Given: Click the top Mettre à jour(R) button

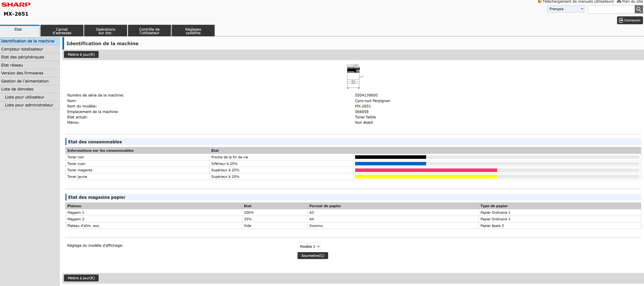Looking at the screenshot, I should pos(81,54).
